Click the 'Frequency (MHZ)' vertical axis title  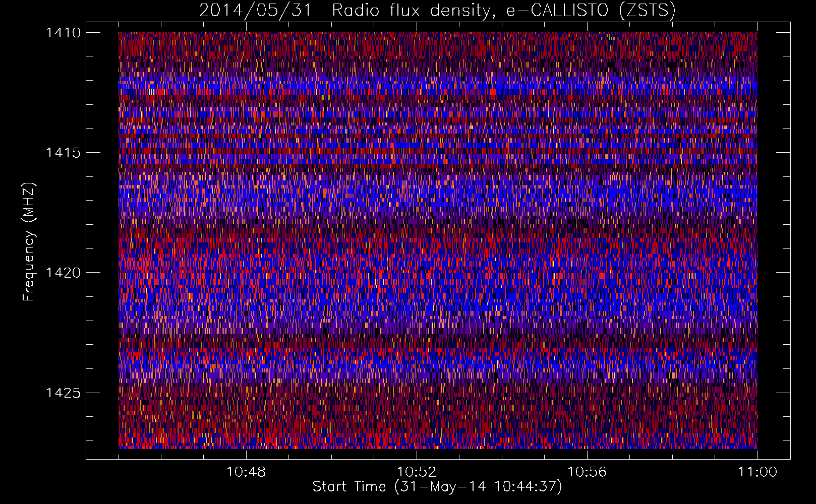tap(29, 242)
